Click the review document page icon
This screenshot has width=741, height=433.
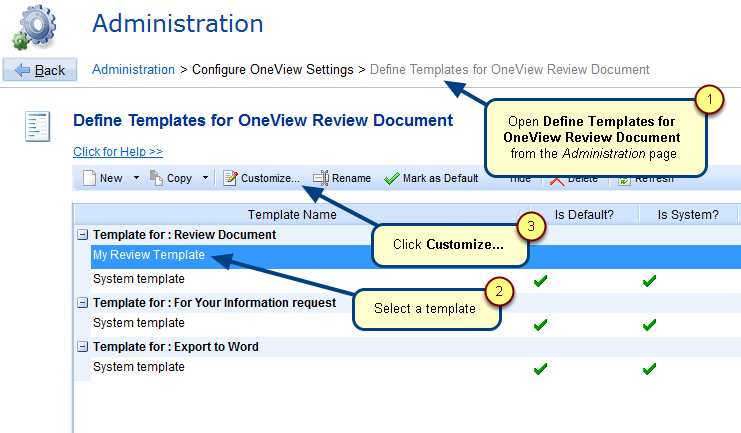click(x=37, y=127)
